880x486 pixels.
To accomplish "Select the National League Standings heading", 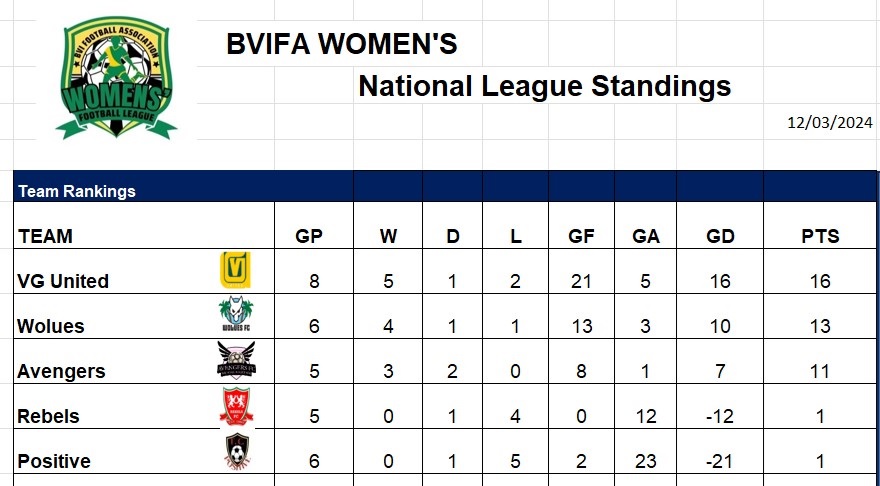I will (544, 86).
